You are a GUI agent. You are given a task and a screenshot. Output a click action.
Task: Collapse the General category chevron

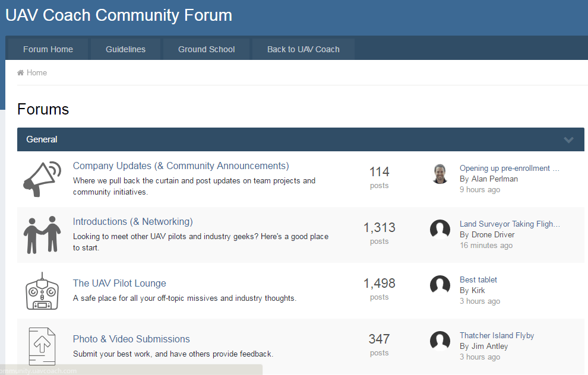(568, 140)
